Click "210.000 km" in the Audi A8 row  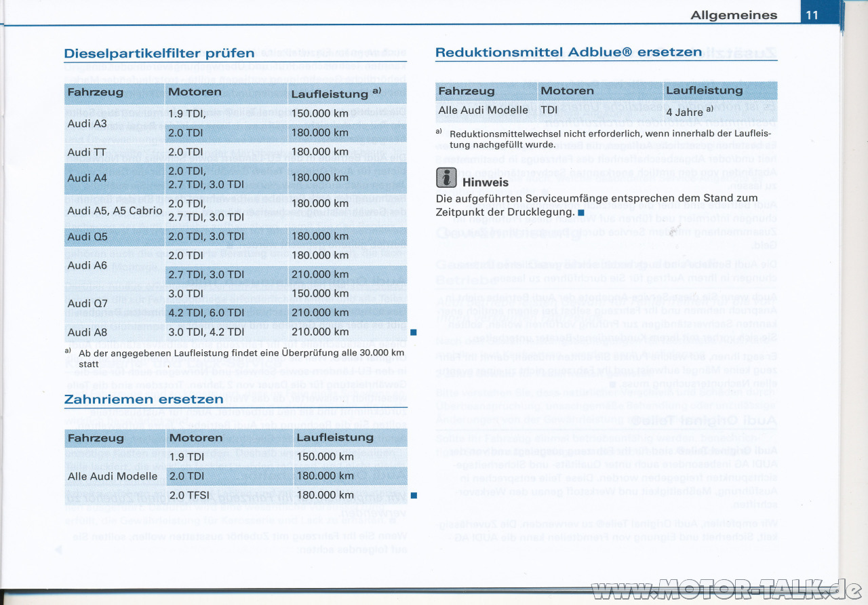pos(320,332)
